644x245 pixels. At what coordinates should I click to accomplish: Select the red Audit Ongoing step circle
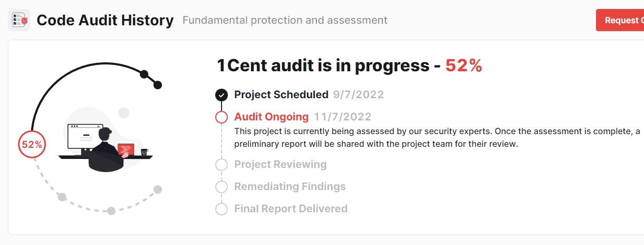tap(222, 117)
